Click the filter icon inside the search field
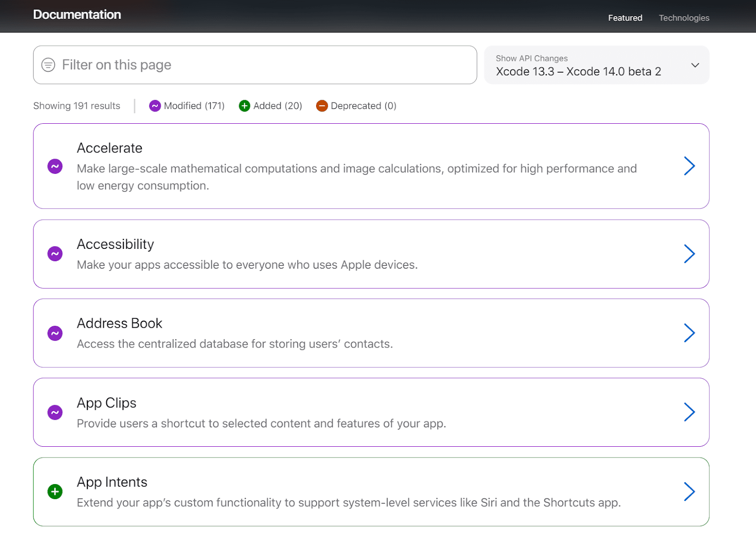 (48, 65)
